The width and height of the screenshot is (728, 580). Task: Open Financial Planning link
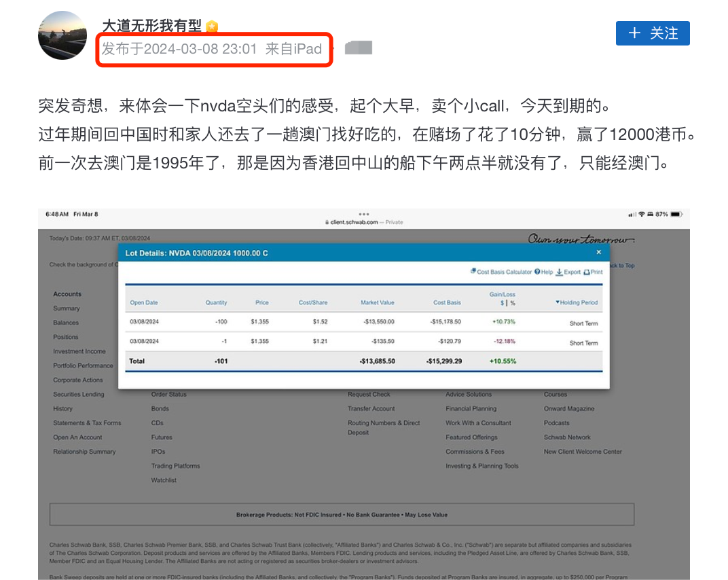point(471,409)
